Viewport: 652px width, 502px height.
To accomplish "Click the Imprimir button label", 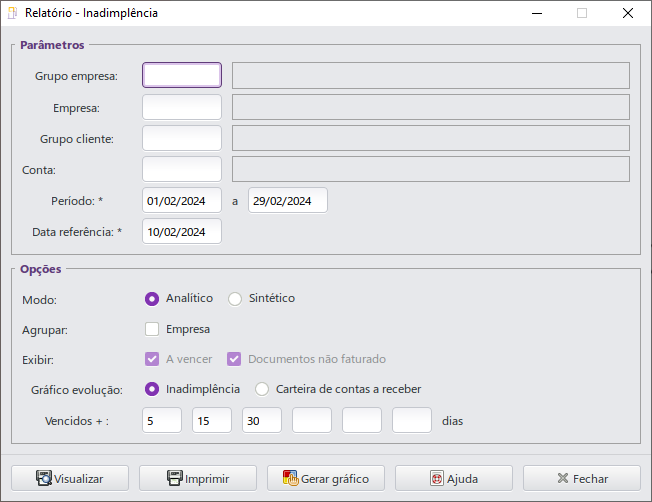I will (x=207, y=479).
